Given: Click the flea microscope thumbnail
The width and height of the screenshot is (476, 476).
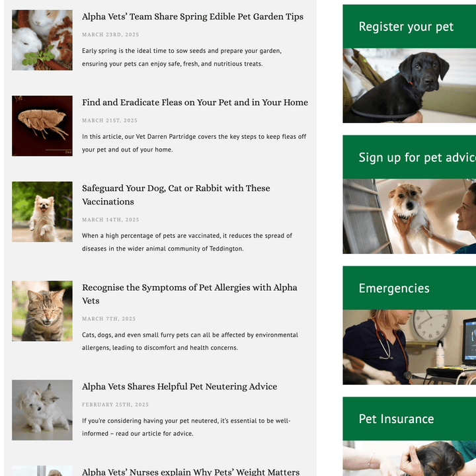Looking at the screenshot, I should point(42,126).
